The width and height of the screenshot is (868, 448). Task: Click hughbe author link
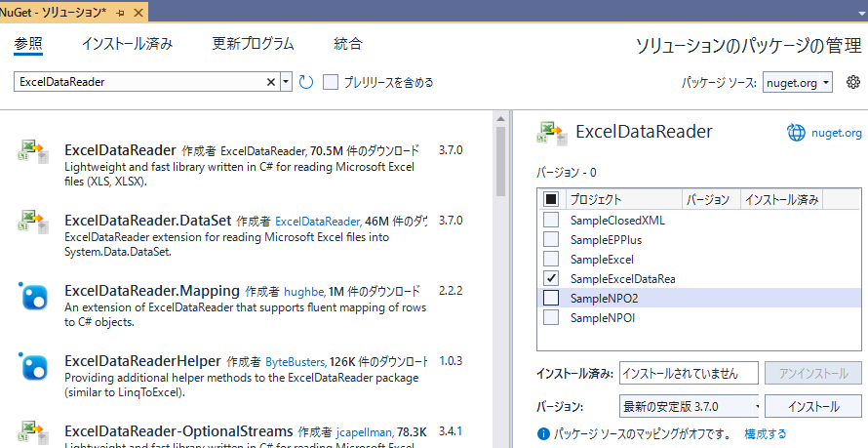click(304, 291)
